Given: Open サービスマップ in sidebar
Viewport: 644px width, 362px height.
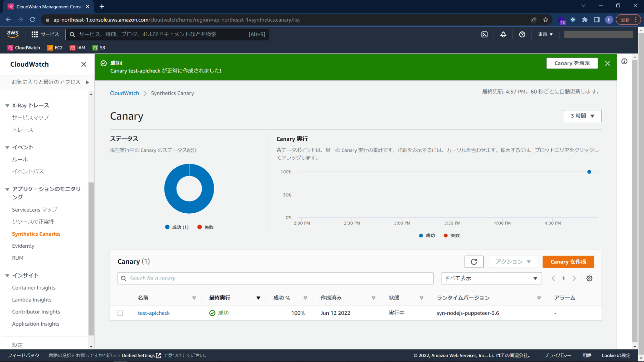Looking at the screenshot, I should click(x=31, y=118).
